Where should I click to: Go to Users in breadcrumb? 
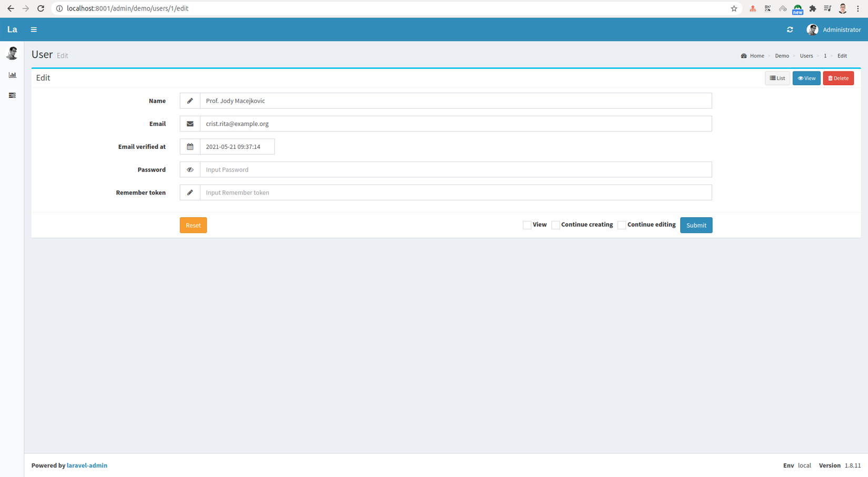point(806,56)
